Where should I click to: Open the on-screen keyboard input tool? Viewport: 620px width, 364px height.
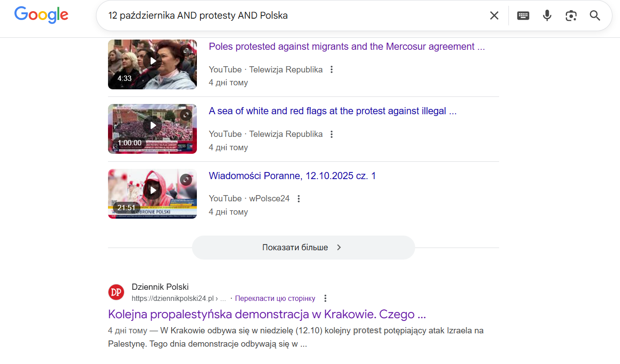tap(523, 16)
